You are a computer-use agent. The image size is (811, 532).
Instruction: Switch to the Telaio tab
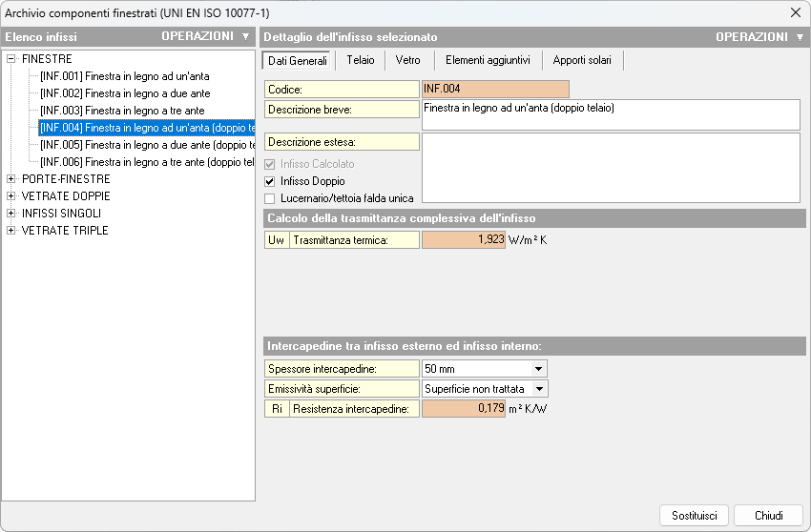[361, 60]
